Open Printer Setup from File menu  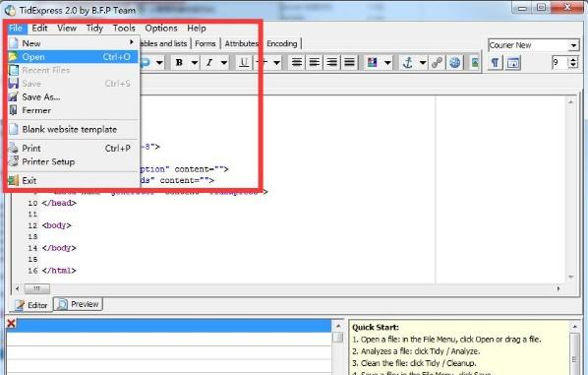coord(73,161)
